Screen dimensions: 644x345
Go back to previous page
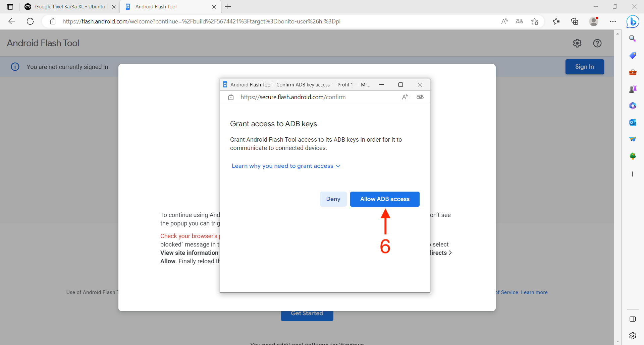coord(12,21)
